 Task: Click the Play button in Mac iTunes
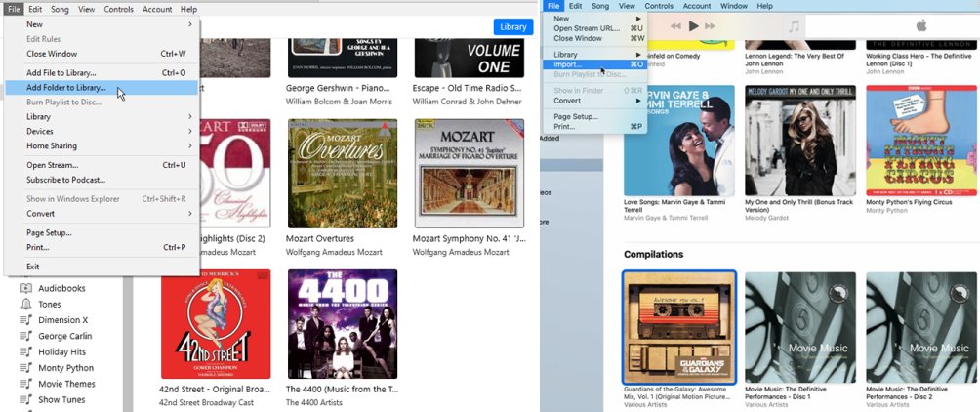(x=693, y=26)
